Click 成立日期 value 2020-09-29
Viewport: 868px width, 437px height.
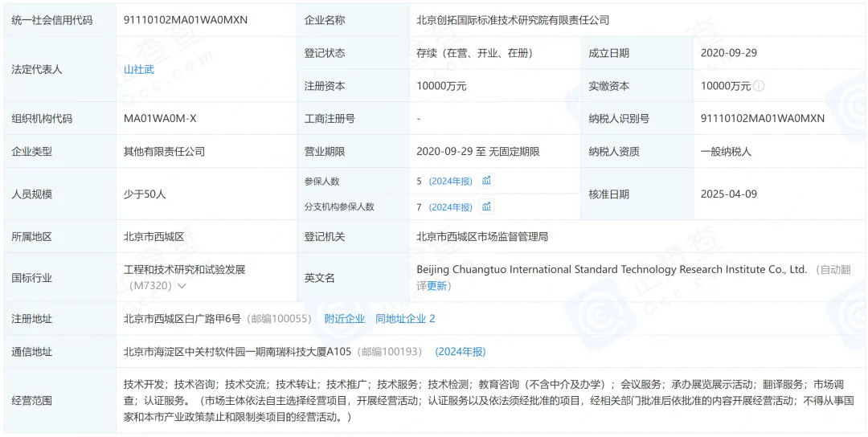pos(728,53)
